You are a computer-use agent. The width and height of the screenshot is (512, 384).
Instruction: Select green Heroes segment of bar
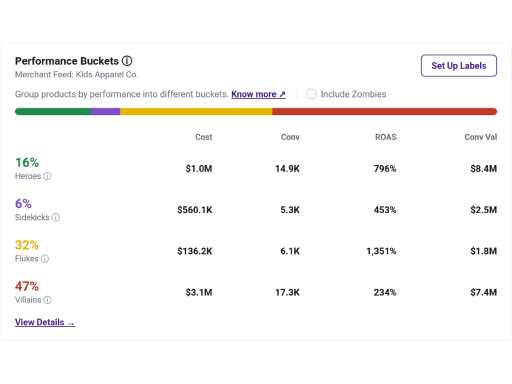coord(53,111)
